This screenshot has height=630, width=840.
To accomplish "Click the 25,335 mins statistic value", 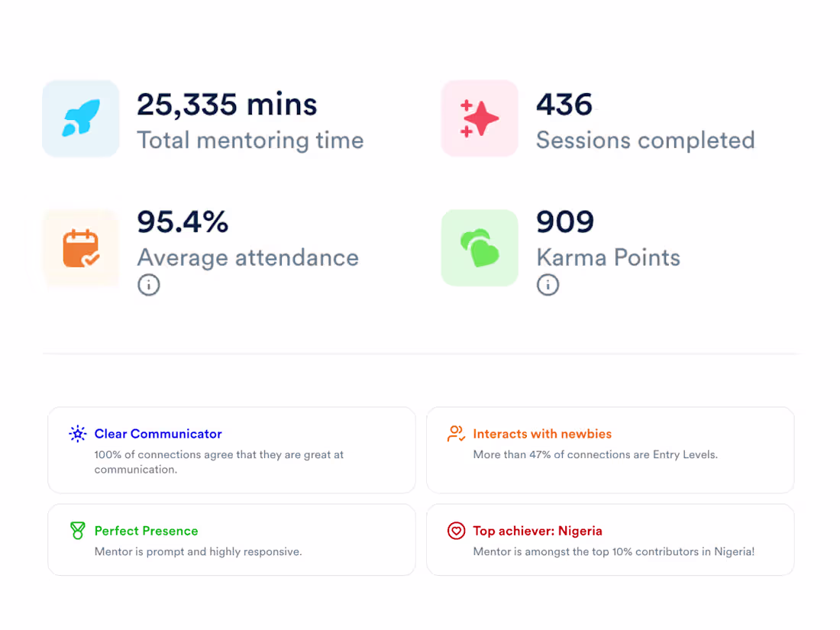I will (227, 105).
